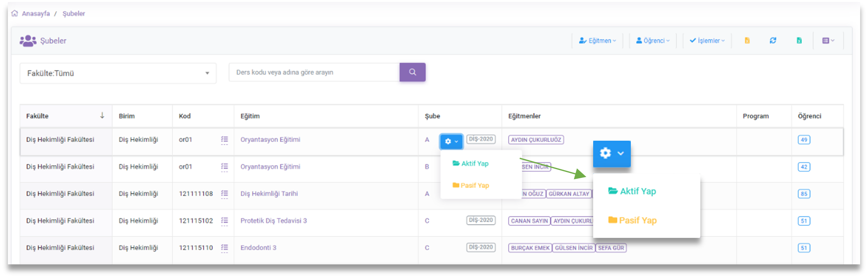
Task: Click the blue refresh icon
Action: [773, 41]
